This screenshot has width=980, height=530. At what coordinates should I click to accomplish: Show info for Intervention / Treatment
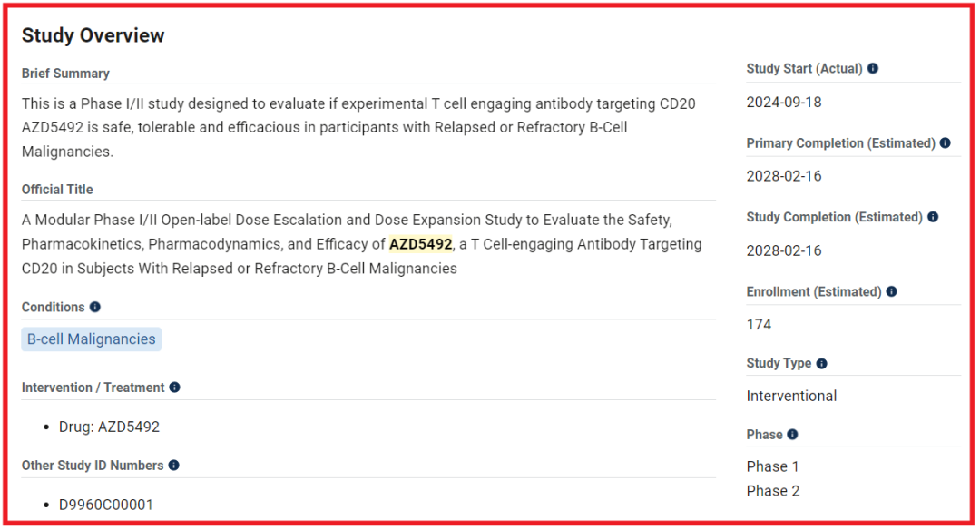[x=174, y=388]
